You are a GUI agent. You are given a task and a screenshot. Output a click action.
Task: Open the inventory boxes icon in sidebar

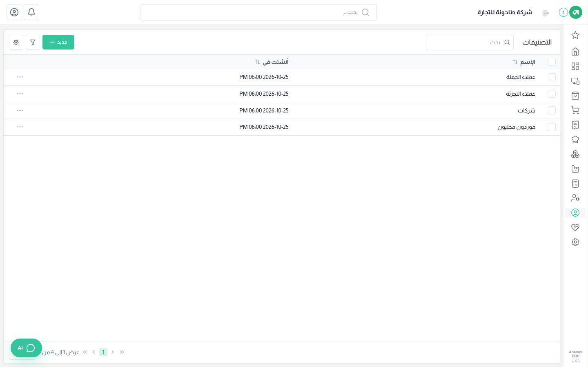point(575,154)
